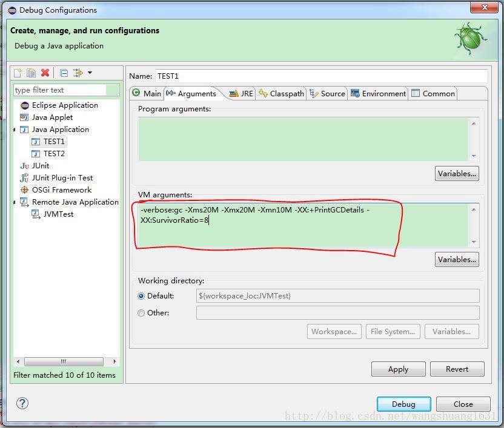
Task: Click the tree horizontal scrollbar thumb
Action: 64,361
